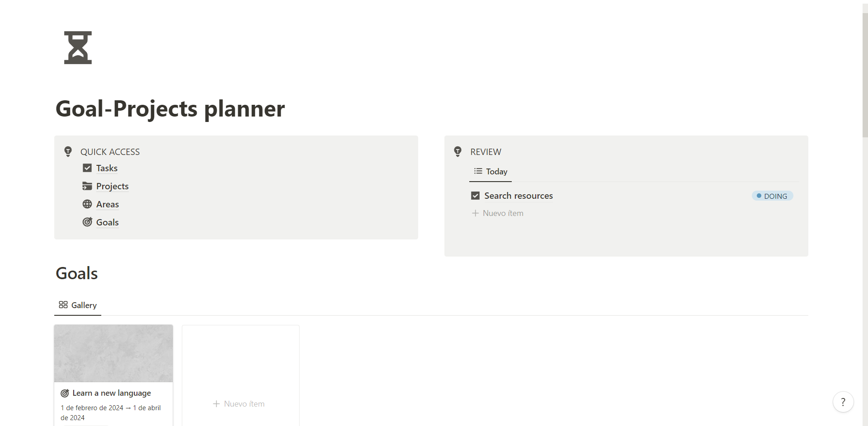The image size is (868, 426).
Task: Open the DOING status tag
Action: pos(772,196)
